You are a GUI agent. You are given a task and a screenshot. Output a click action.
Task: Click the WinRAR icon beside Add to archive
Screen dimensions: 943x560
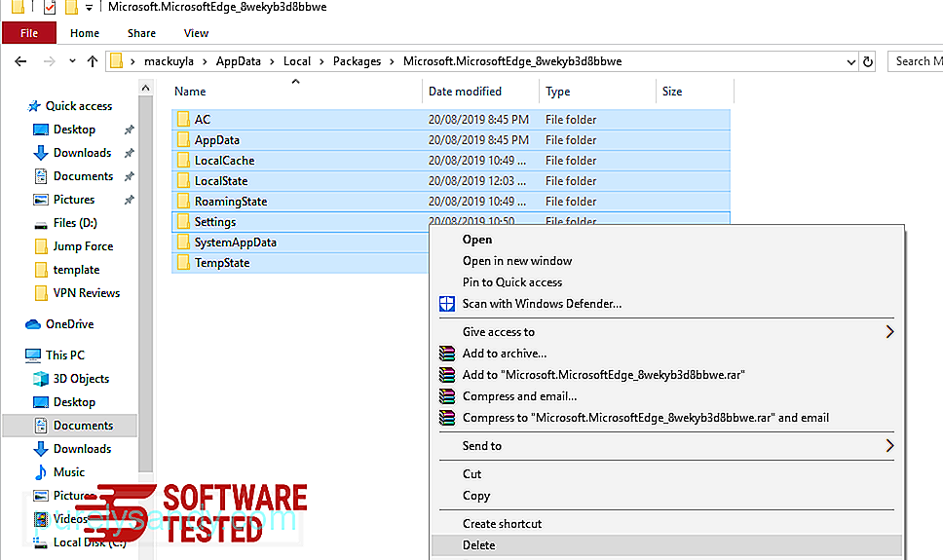tap(447, 354)
